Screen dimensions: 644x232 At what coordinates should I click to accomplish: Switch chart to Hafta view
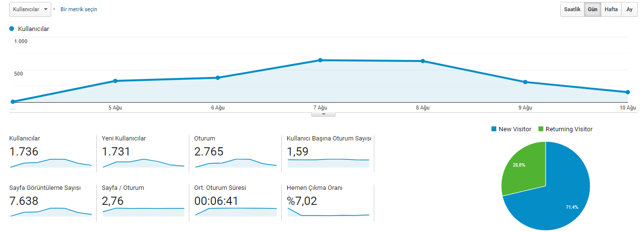pyautogui.click(x=611, y=10)
